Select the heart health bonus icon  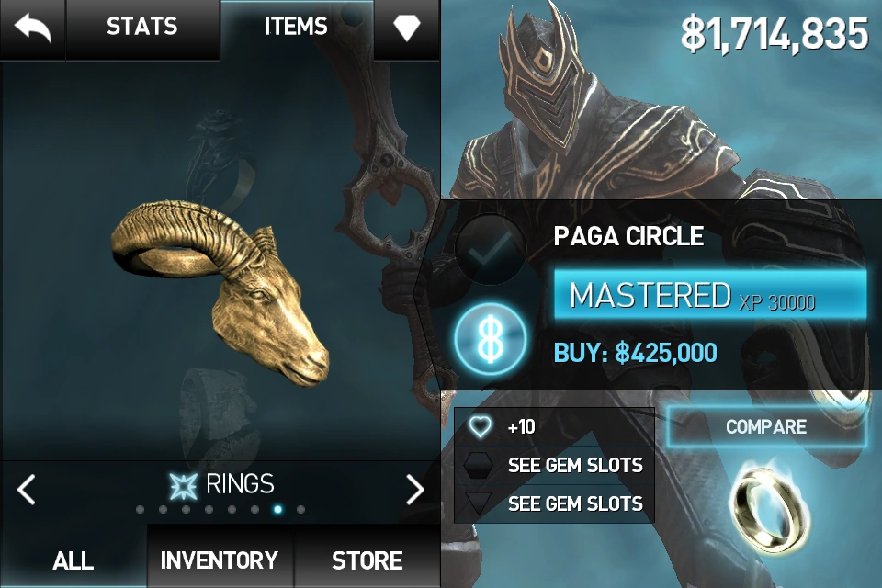coord(480,427)
